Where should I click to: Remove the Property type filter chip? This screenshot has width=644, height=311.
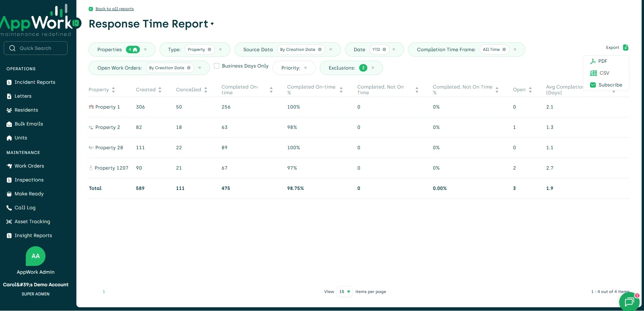(209, 50)
